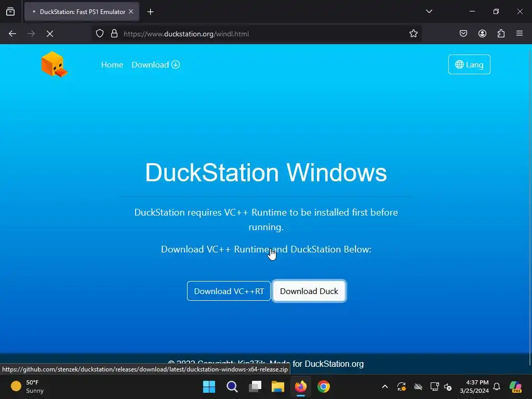Open the notifications bell

click(497, 387)
